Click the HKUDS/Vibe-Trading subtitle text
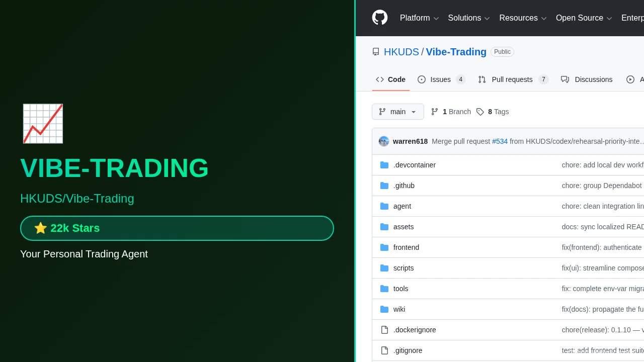The width and height of the screenshot is (644, 362). (77, 199)
